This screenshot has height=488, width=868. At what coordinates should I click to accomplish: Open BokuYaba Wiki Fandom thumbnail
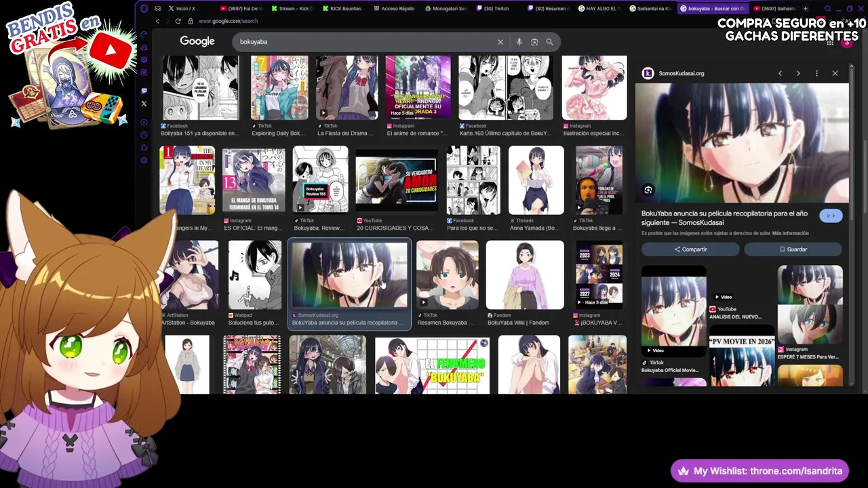click(x=525, y=275)
